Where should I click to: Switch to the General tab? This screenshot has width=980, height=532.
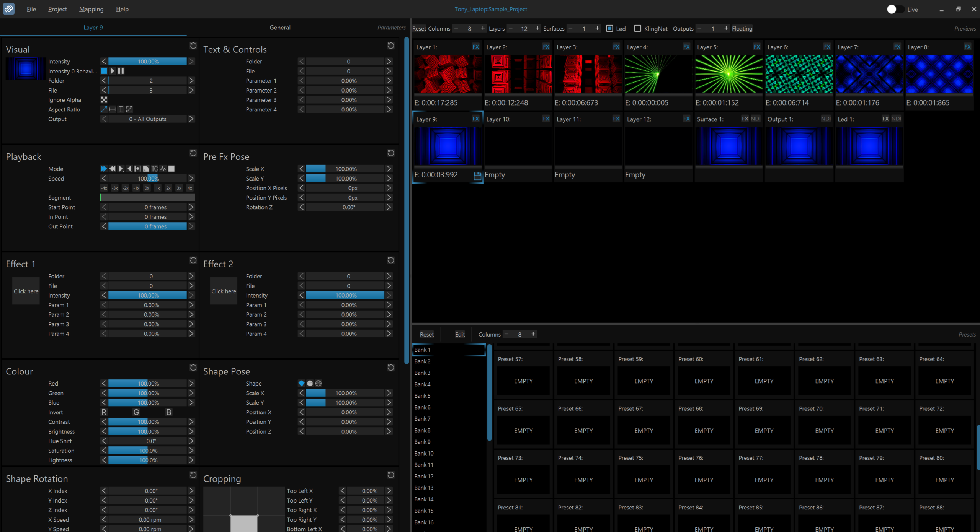coord(280,28)
